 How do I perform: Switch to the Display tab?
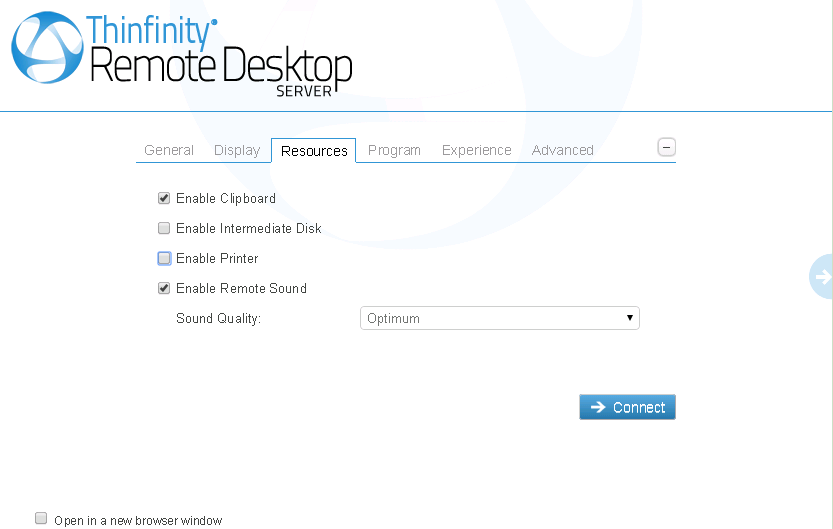point(237,150)
